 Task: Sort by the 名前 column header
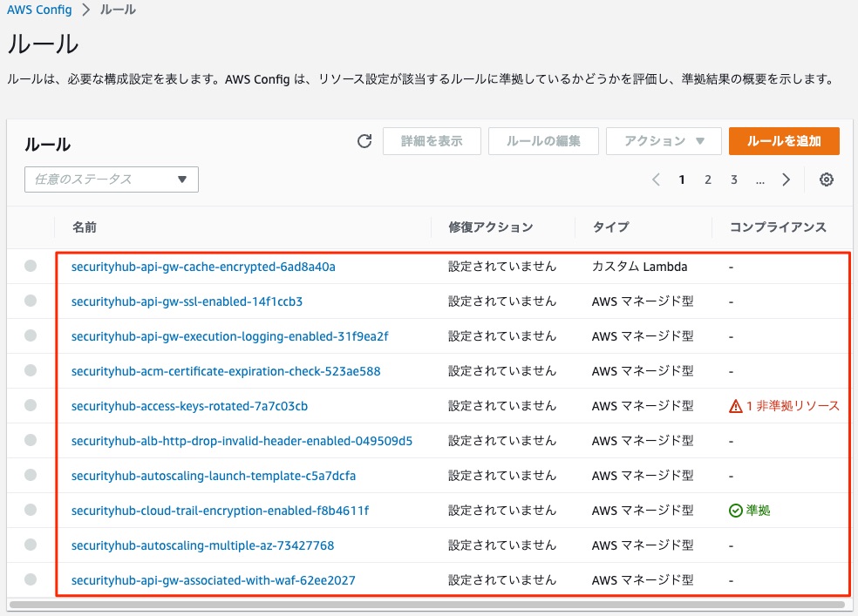coord(85,227)
